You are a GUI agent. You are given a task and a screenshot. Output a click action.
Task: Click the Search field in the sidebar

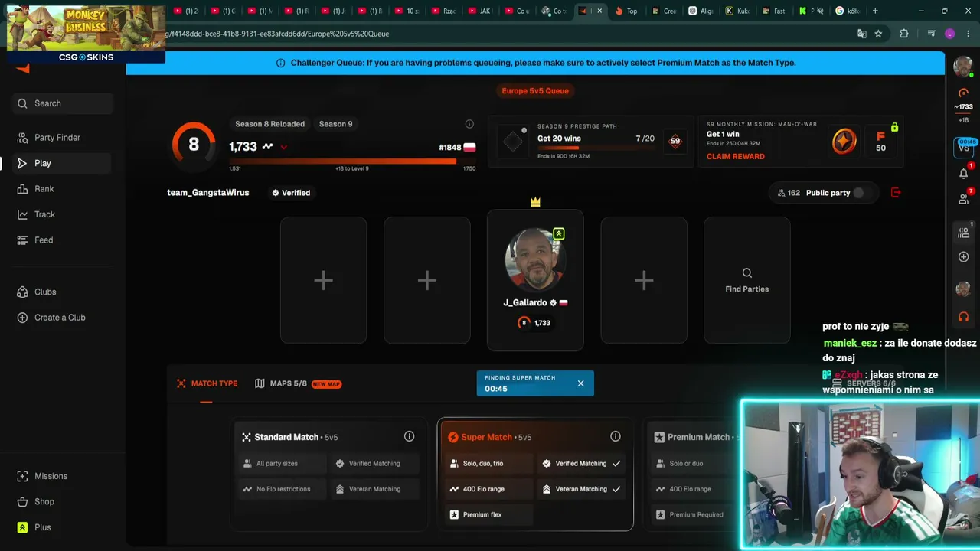[x=63, y=103]
